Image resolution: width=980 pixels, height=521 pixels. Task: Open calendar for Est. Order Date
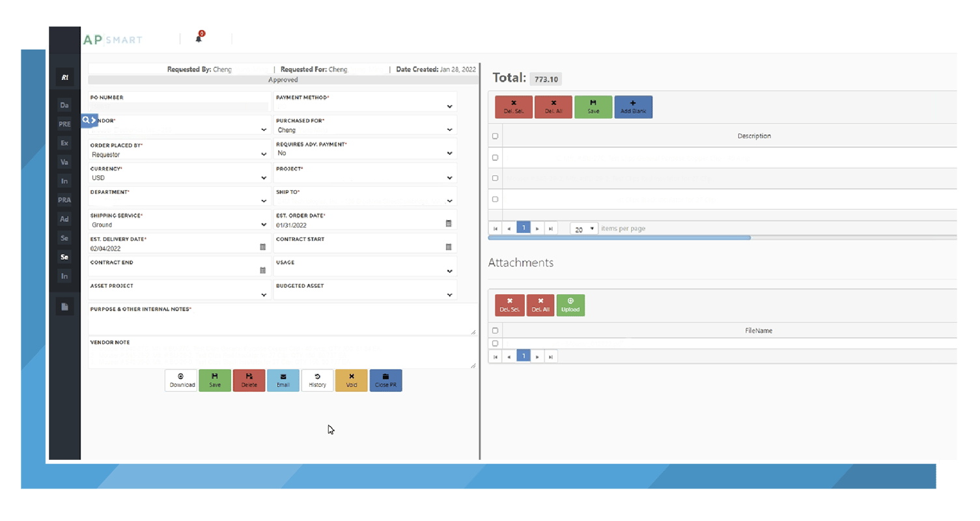pyautogui.click(x=449, y=223)
